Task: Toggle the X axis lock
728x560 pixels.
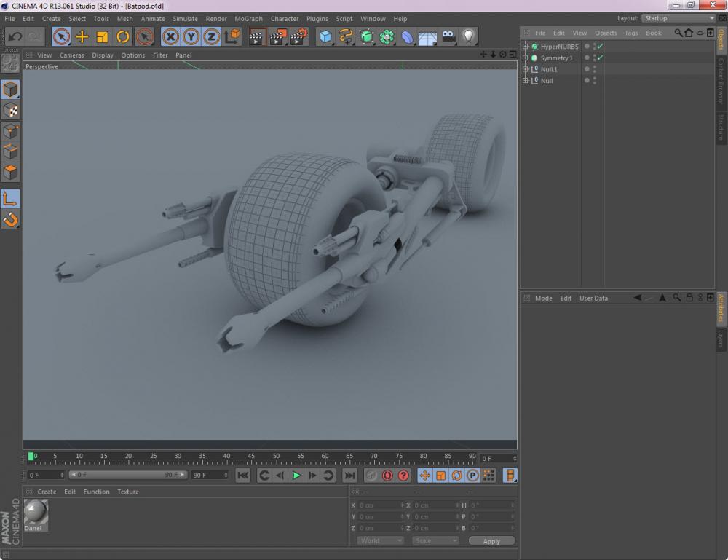Action: [x=171, y=36]
